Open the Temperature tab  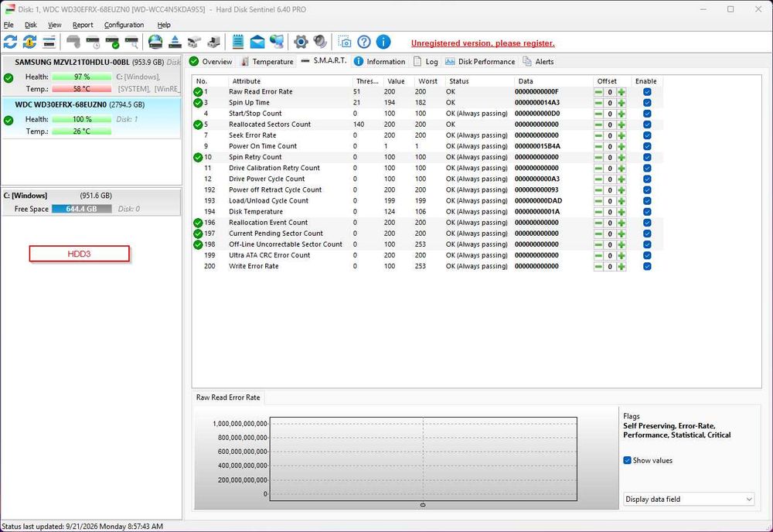(x=267, y=62)
